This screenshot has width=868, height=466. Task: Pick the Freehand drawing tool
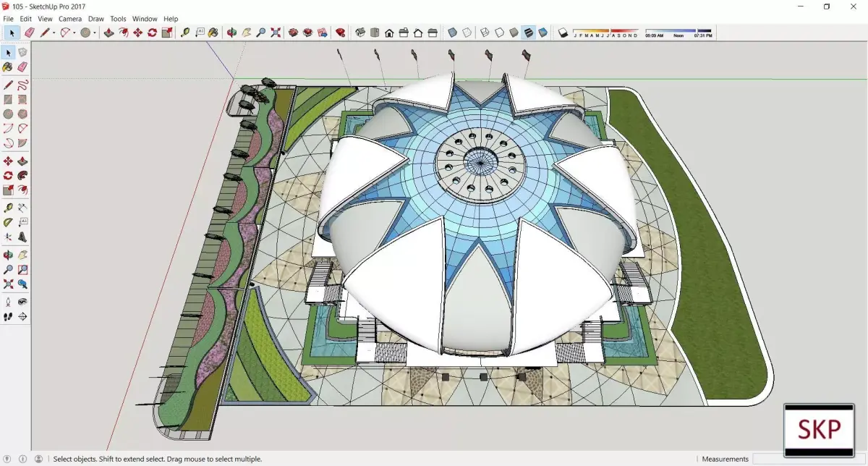22,85
